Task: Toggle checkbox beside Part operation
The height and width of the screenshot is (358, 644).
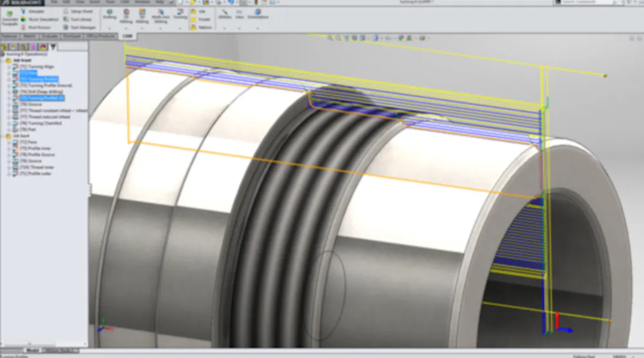Action: click(x=8, y=129)
